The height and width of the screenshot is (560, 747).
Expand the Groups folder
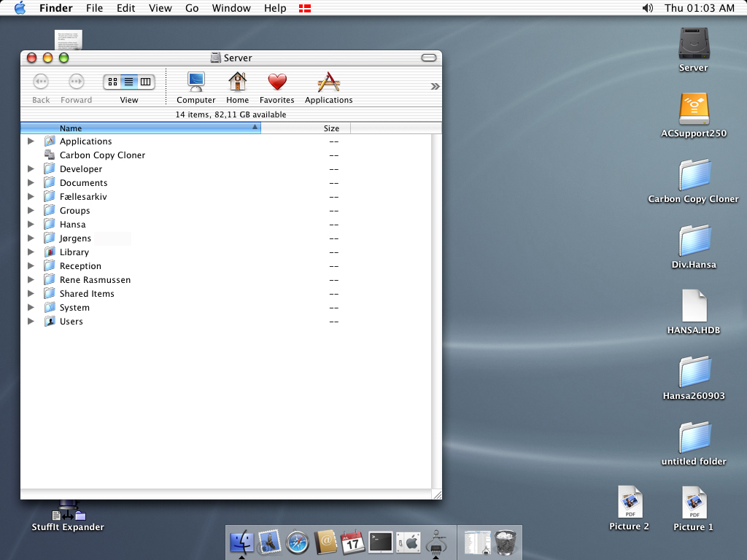[x=31, y=210]
